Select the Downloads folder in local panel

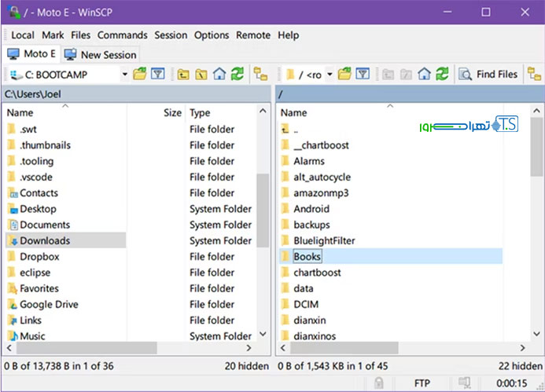point(44,240)
